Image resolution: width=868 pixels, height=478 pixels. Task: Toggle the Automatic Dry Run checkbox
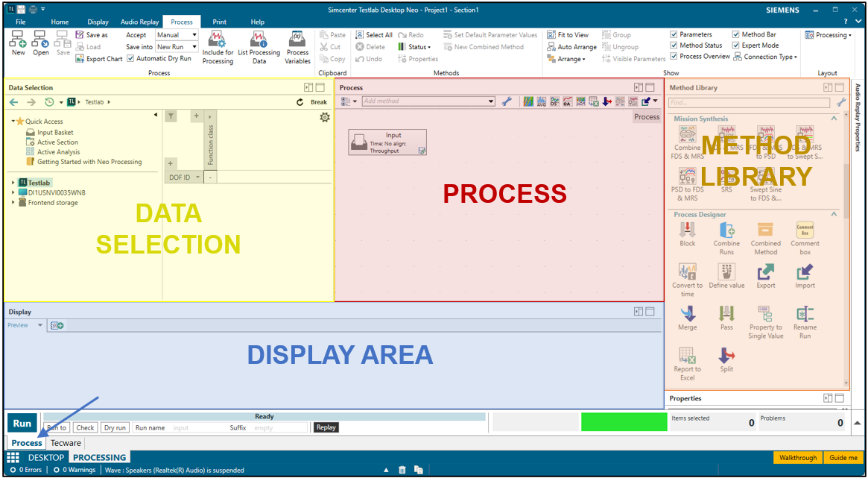131,58
